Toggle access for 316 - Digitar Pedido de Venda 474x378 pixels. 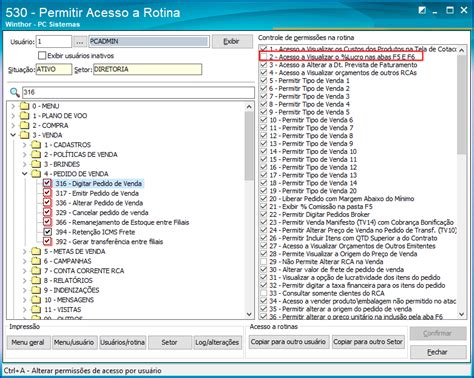click(47, 183)
